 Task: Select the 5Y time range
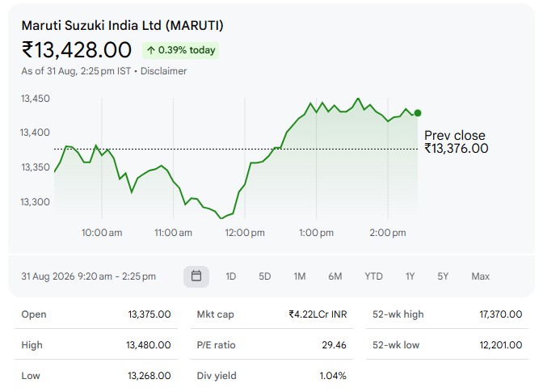(443, 276)
